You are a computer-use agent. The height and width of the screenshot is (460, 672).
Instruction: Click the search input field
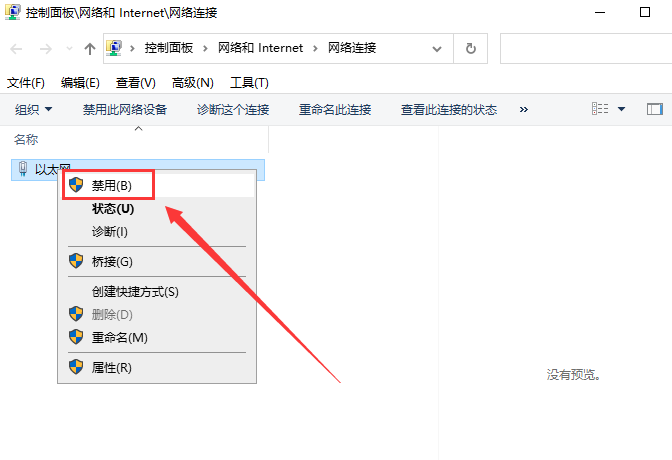[585, 48]
